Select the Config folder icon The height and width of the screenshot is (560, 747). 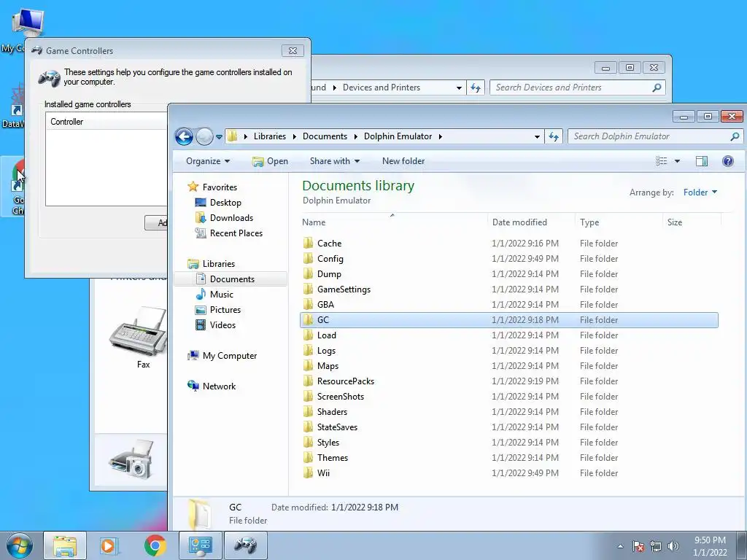309,259
